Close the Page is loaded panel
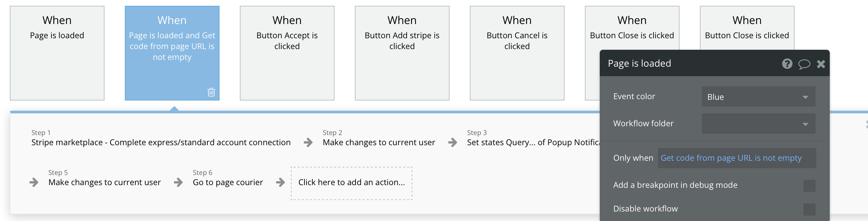 coord(821,64)
